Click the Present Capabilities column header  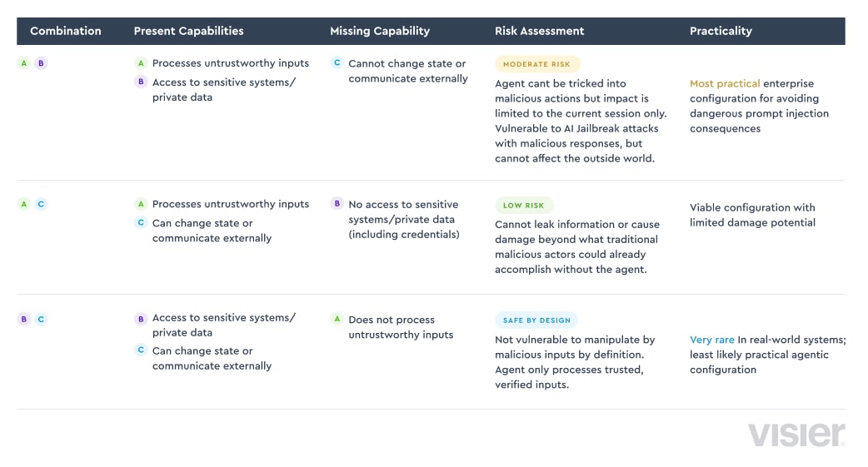(x=188, y=31)
